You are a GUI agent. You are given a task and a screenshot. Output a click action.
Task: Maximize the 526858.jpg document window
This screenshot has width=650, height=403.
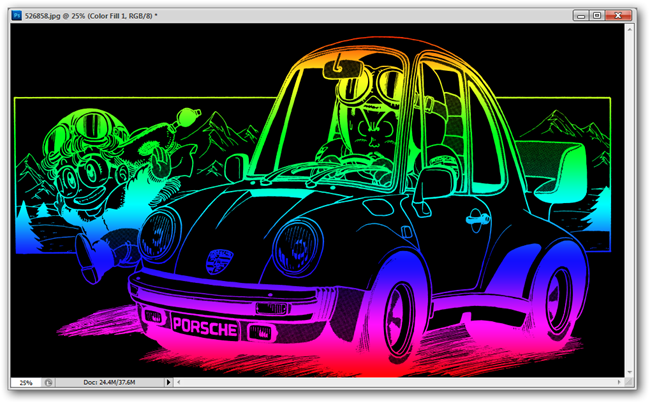coord(597,16)
